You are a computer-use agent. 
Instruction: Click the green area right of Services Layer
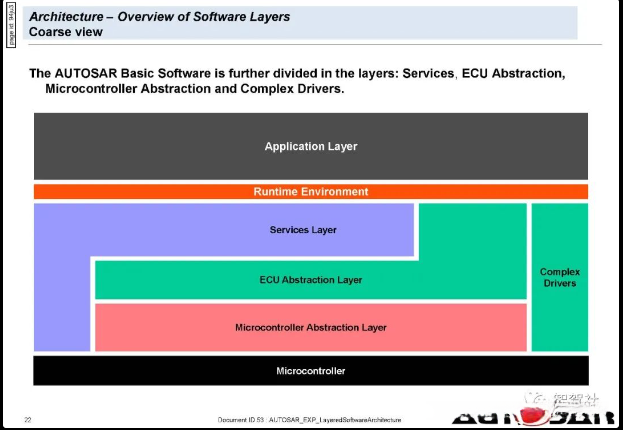point(473,232)
